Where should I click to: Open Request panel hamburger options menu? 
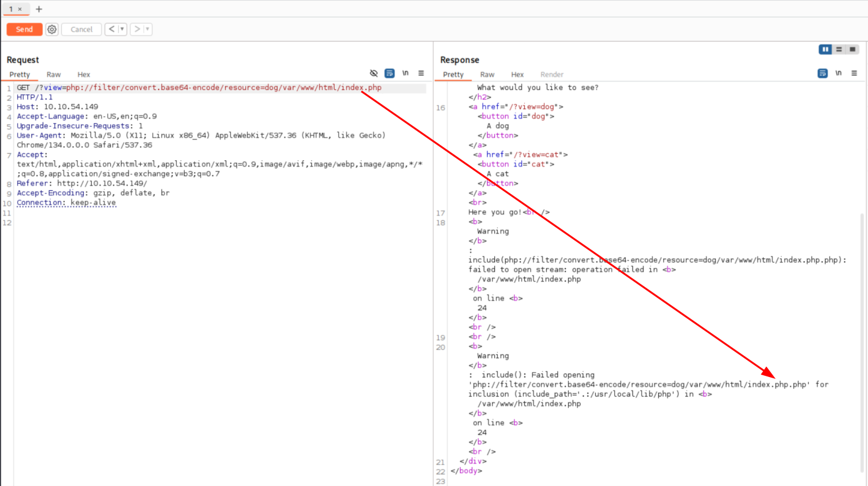tap(421, 73)
